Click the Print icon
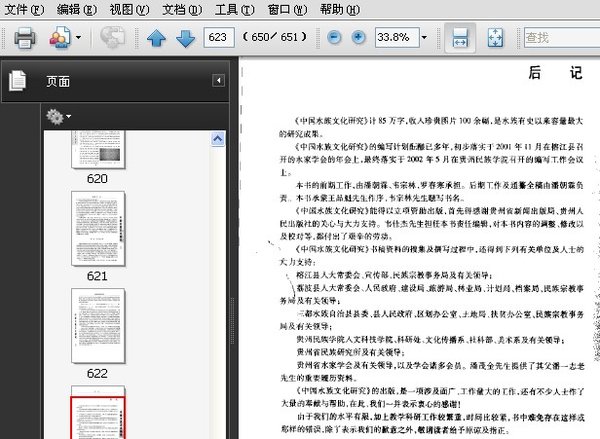Image resolution: width=600 pixels, height=439 pixels. [24, 38]
